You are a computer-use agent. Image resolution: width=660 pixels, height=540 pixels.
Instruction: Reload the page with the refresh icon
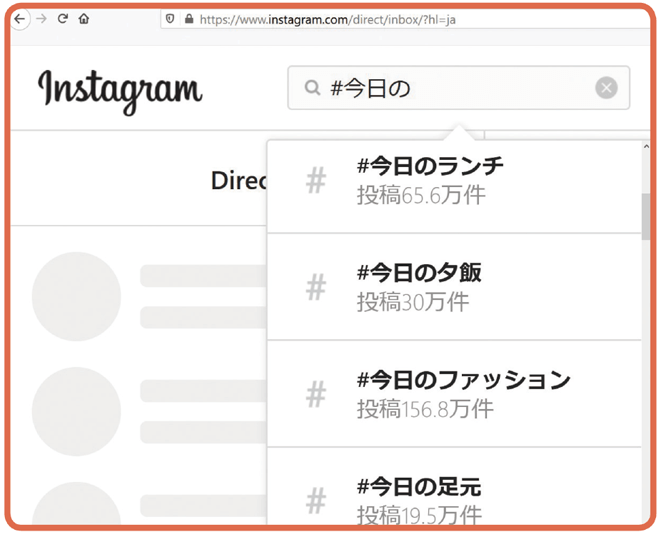coord(63,19)
